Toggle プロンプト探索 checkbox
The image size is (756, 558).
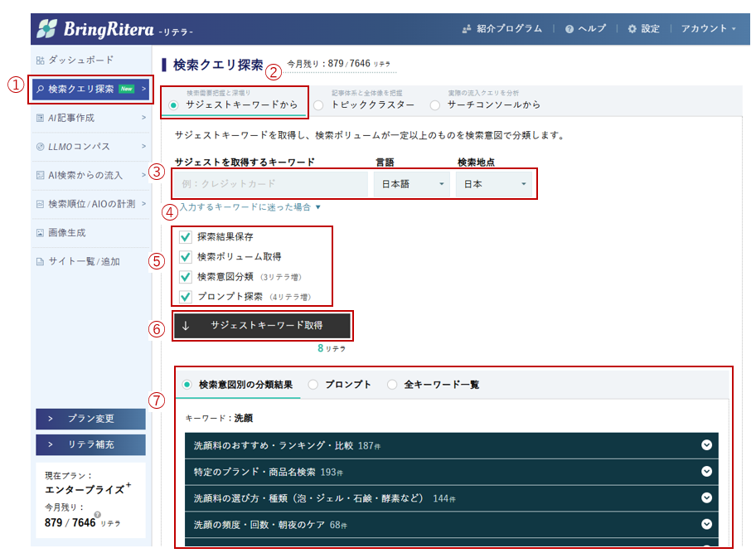(x=185, y=297)
